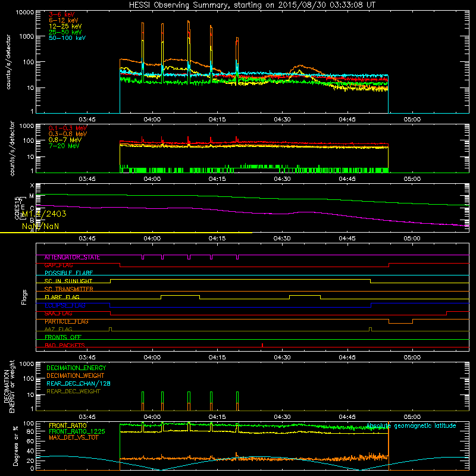
Task: Pick the cyan 50-100 keV legend label
Action: click(x=67, y=38)
